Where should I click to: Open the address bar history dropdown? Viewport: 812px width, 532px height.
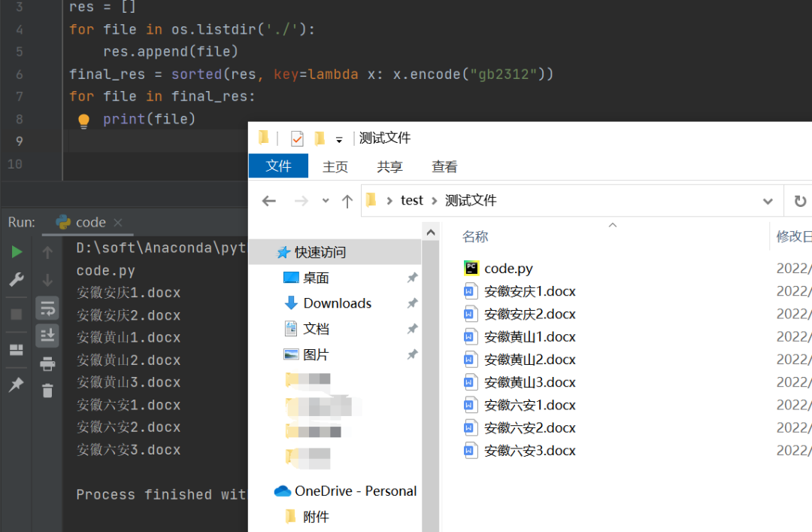pyautogui.click(x=767, y=199)
